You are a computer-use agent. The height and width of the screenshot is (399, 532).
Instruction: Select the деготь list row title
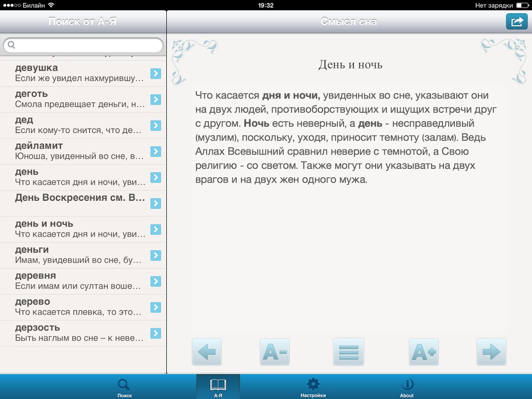coord(31,94)
